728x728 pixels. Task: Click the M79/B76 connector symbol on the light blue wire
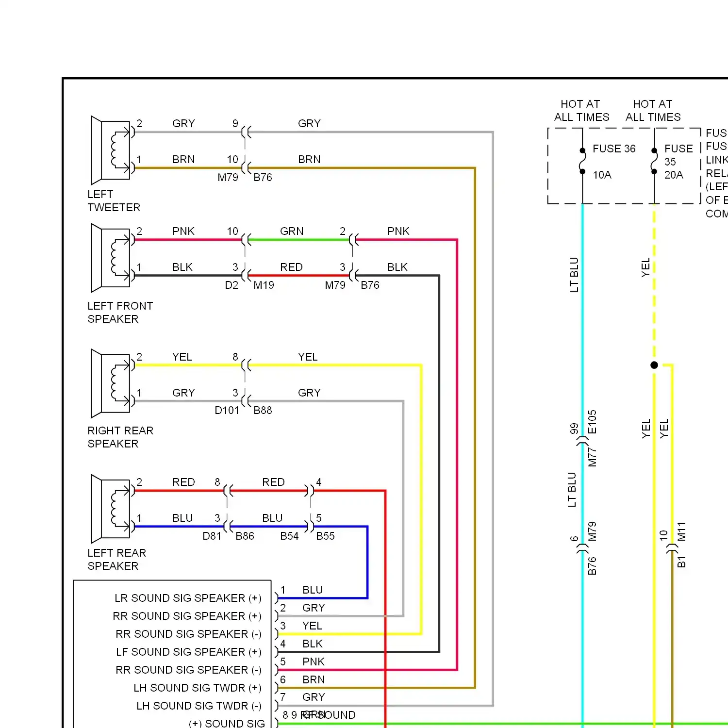582,549
